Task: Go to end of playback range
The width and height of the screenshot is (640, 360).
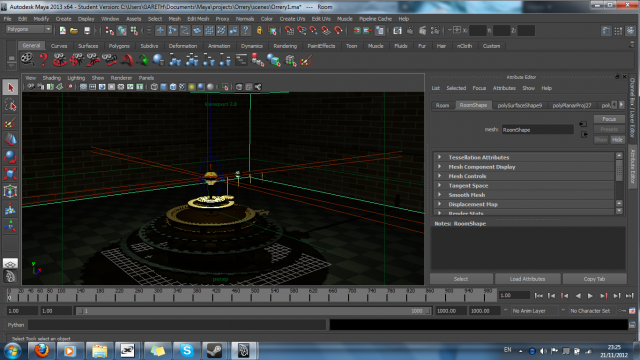Action: 629,296
